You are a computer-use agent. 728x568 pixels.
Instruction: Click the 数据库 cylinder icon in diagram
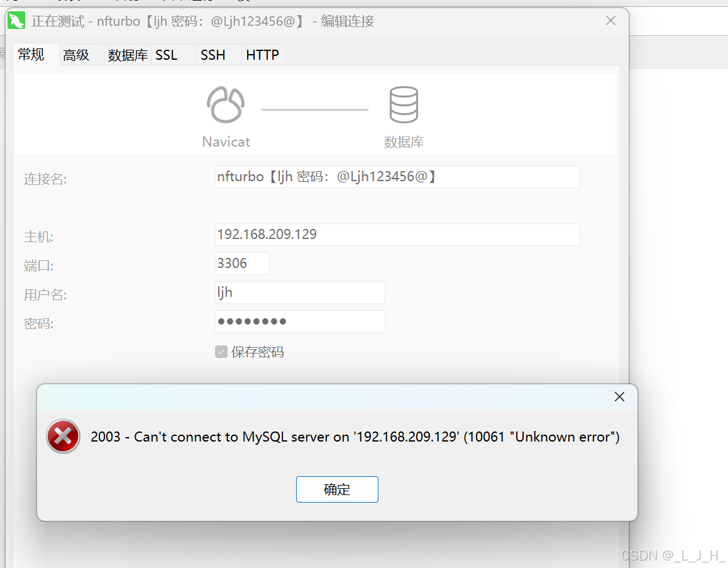click(x=404, y=104)
